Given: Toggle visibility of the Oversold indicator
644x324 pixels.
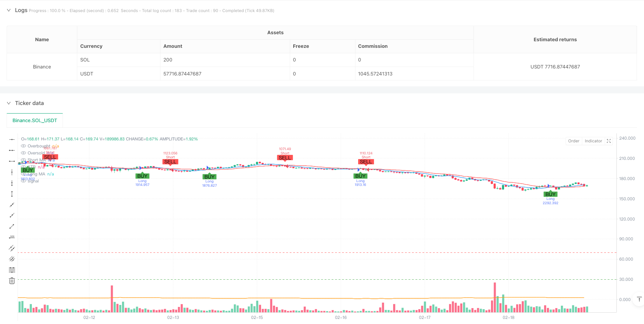Looking at the screenshot, I should (x=23, y=153).
